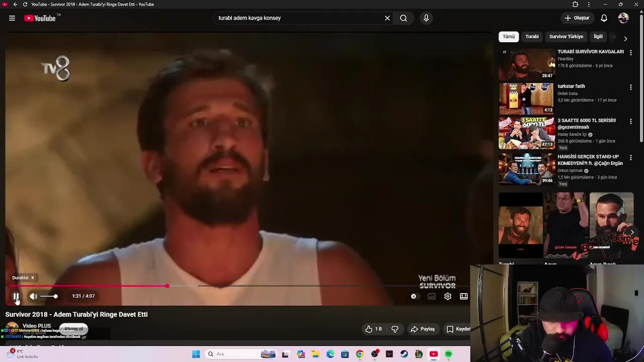Viewport: 644px width, 362px height.
Task: Open Task View from the taskbar
Action: pyautogui.click(x=285, y=354)
